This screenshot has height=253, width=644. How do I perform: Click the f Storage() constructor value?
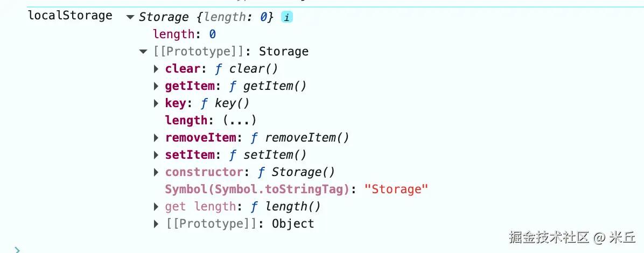(296, 172)
